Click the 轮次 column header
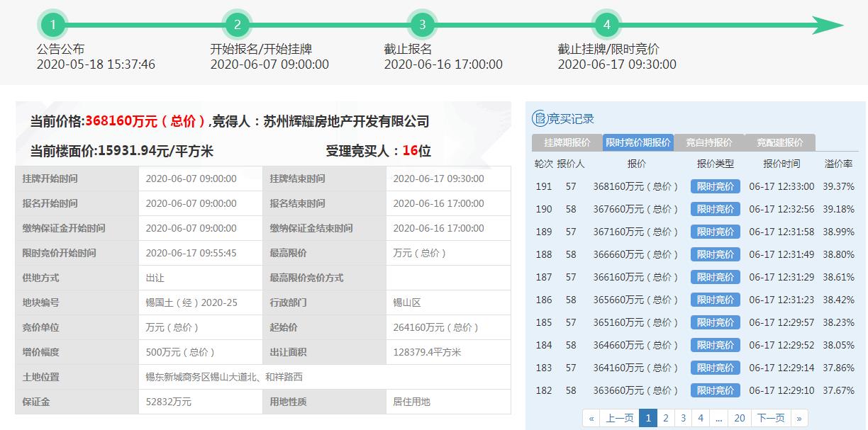868x430 pixels. 543,164
